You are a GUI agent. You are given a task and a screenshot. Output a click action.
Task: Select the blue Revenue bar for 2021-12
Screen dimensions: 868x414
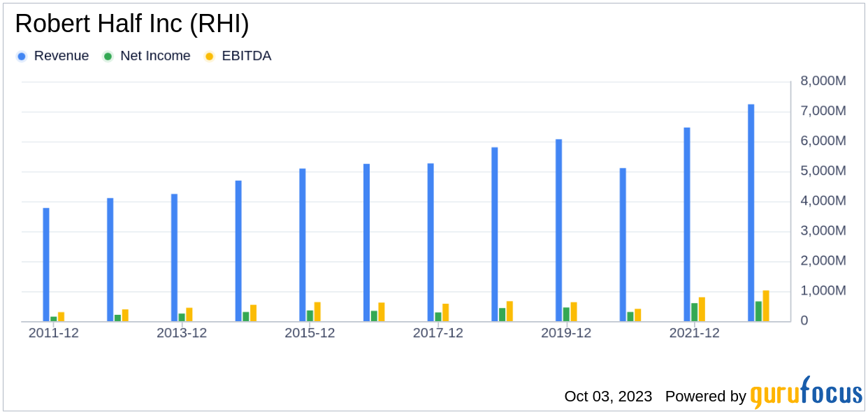687,225
